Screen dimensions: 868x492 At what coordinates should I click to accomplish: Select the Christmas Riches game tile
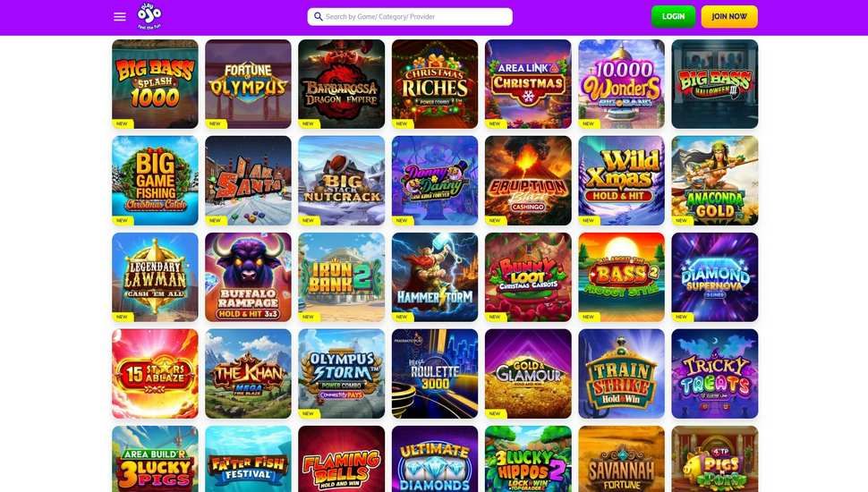click(435, 84)
